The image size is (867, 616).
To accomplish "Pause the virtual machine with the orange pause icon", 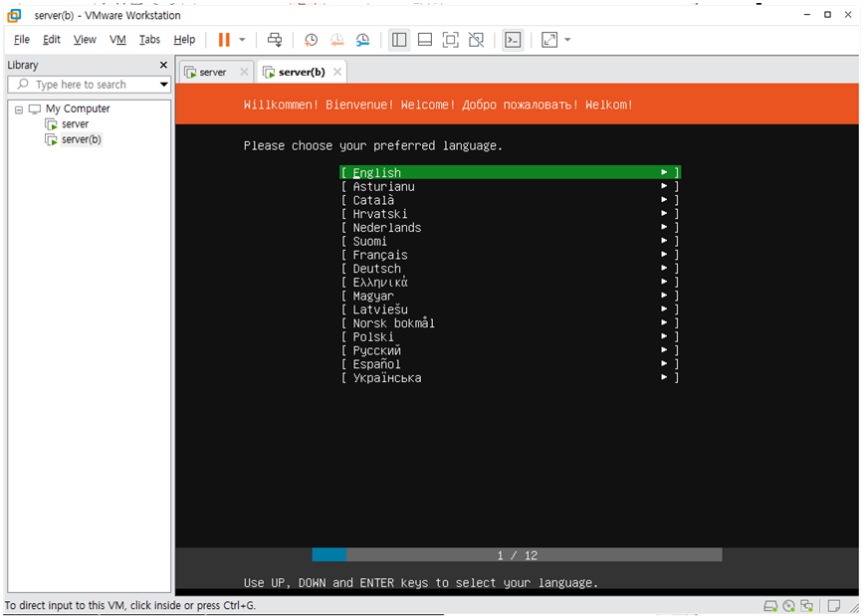I will pyautogui.click(x=224, y=39).
